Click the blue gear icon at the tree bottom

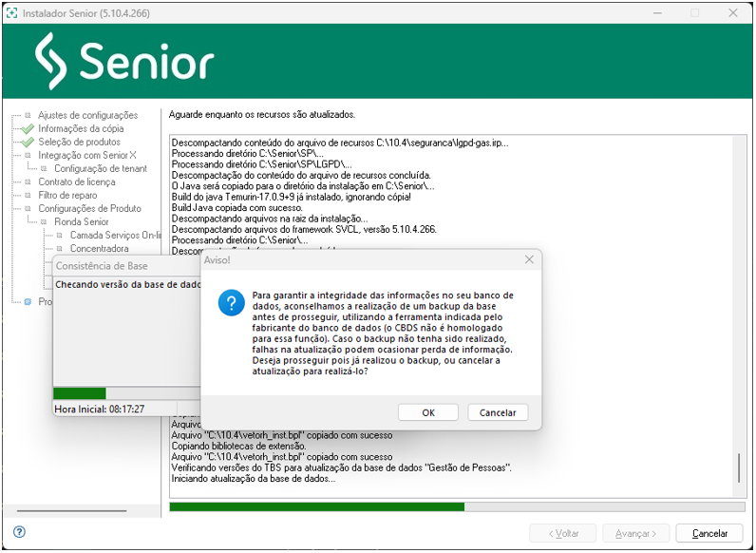point(28,301)
